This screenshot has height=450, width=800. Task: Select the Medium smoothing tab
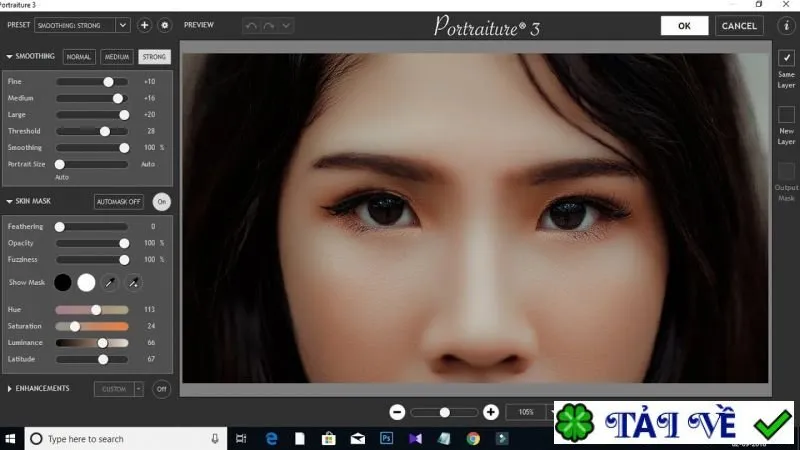117,57
